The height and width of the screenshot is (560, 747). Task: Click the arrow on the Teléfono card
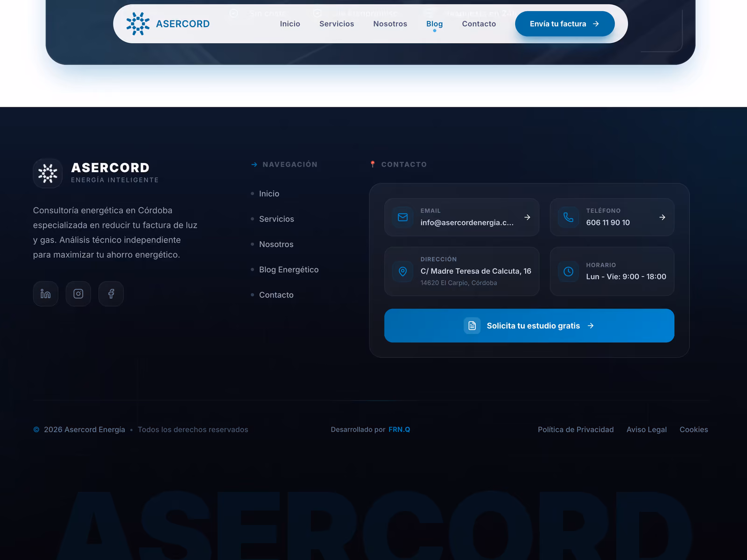[662, 217]
